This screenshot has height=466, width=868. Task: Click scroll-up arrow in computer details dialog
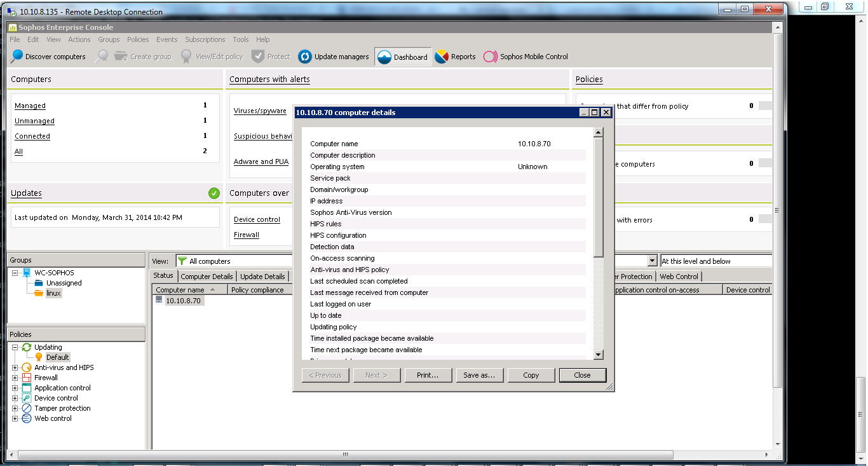(598, 132)
